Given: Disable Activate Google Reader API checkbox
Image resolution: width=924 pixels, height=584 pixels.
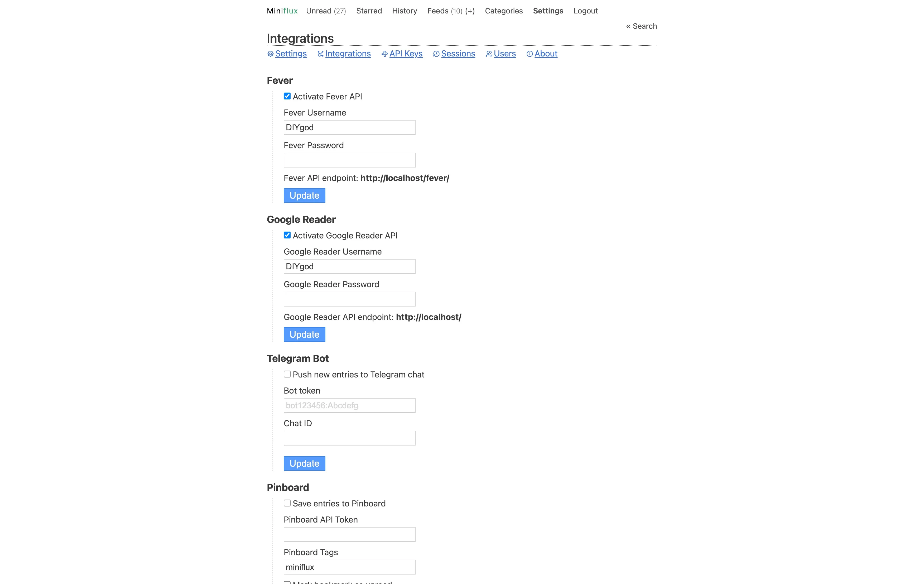Looking at the screenshot, I should point(287,235).
